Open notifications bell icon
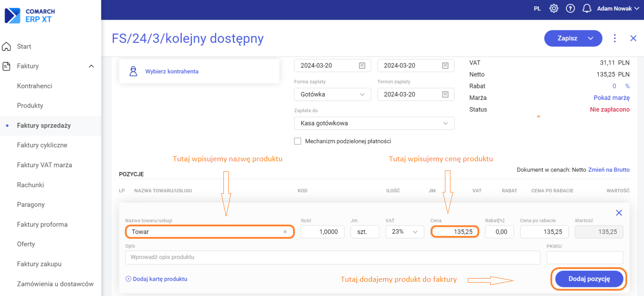This screenshot has height=296, width=644. [x=587, y=9]
